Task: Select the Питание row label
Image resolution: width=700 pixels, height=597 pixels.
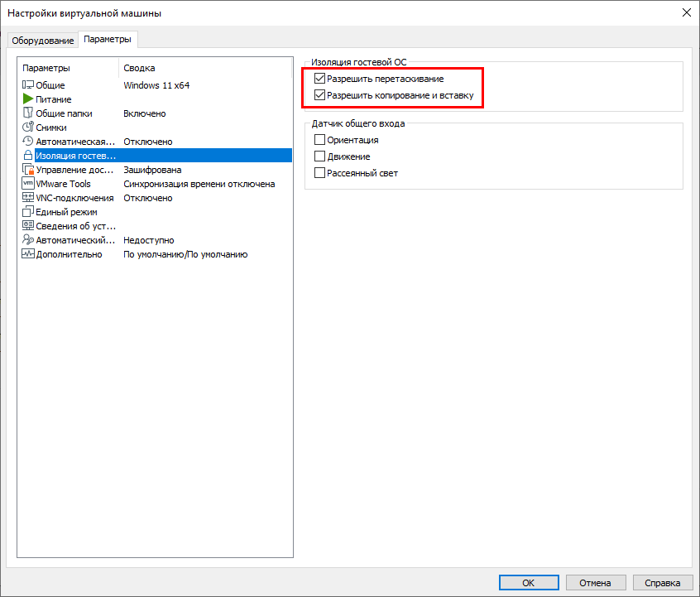Action: pos(54,99)
